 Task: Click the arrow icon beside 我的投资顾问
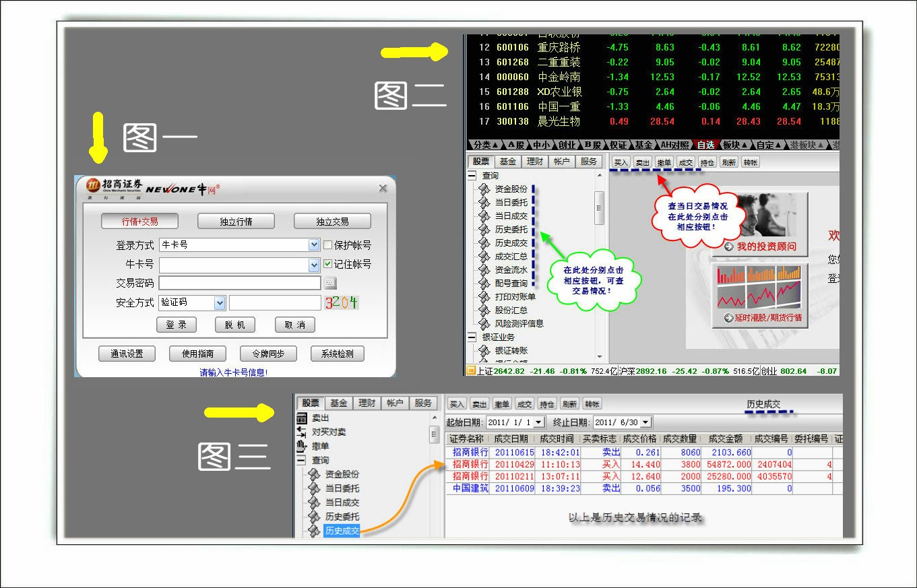729,247
